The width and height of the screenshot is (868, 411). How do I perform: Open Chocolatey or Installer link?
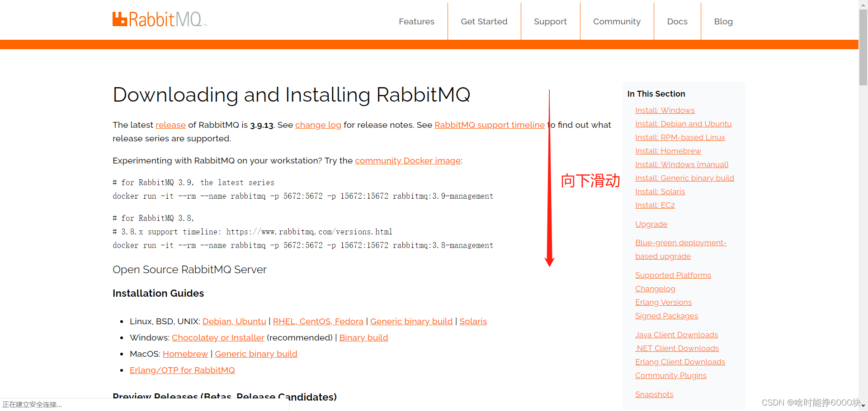[x=218, y=337]
